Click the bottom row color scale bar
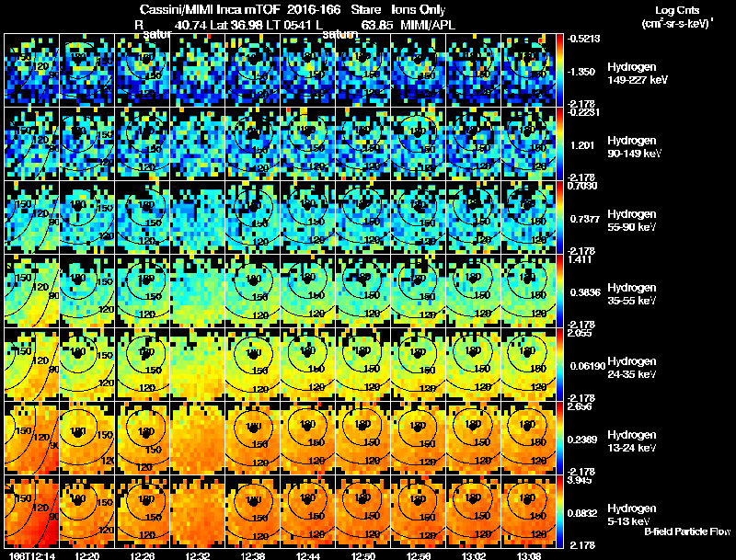Screen dimensions: 736x560 [559, 511]
